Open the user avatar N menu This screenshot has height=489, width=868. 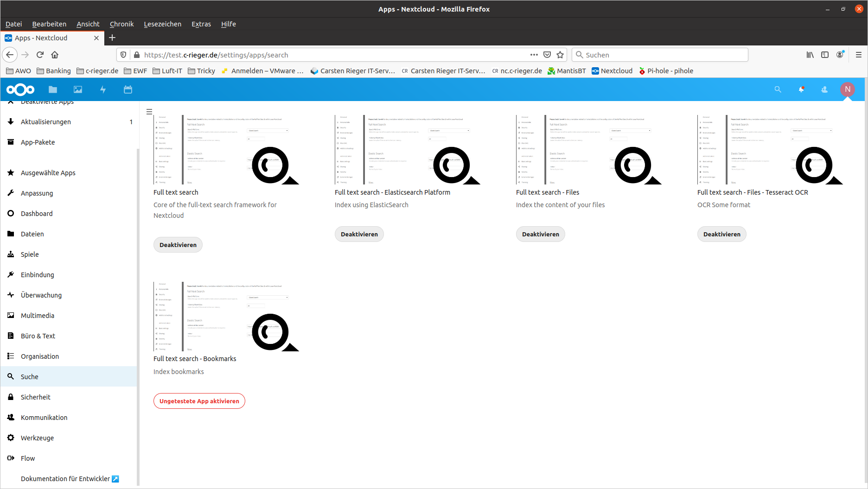pos(848,89)
